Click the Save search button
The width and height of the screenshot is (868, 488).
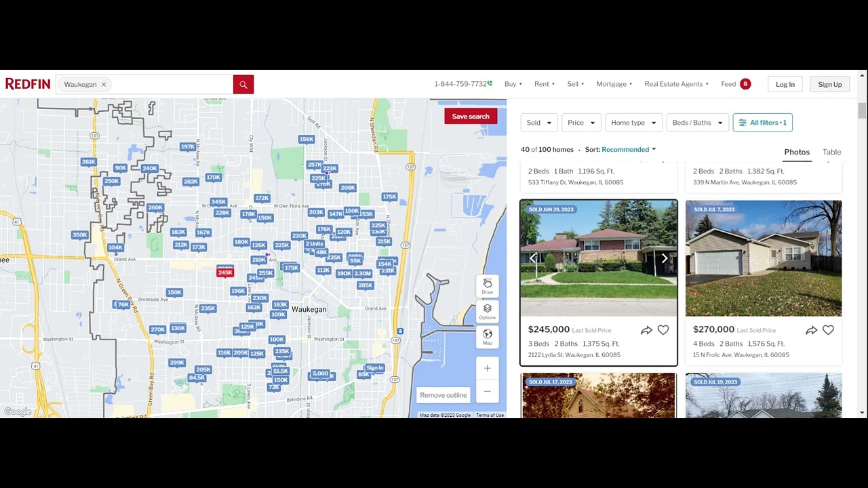471,117
